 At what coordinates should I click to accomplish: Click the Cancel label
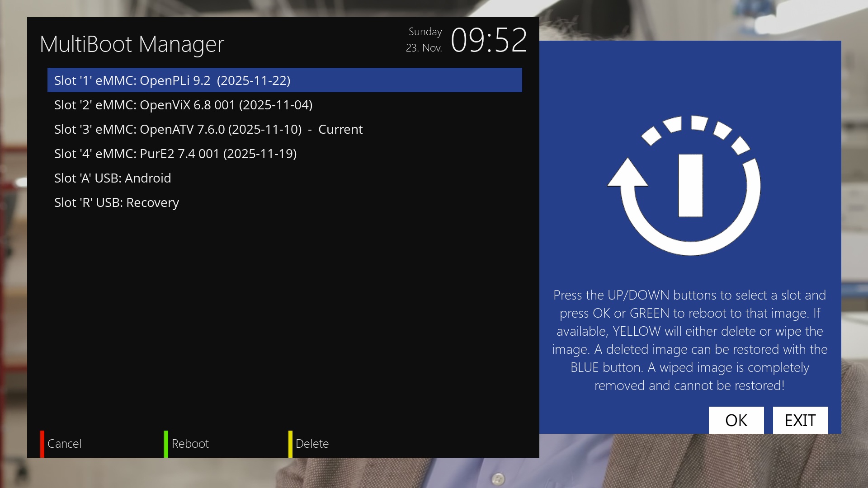(64, 444)
